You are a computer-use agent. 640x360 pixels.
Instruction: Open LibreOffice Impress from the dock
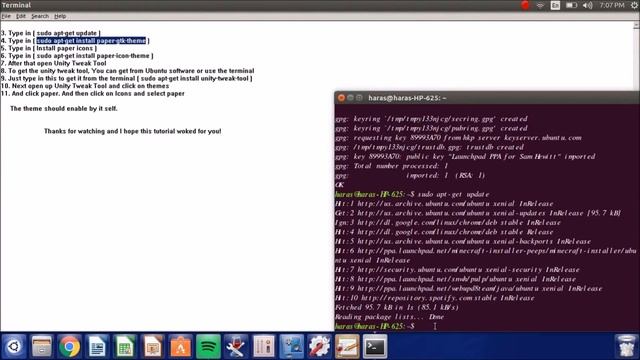153,347
